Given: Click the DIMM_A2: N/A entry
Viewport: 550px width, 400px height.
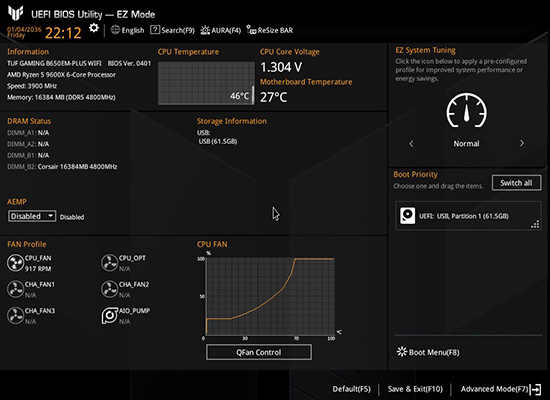Looking at the screenshot, I should pyautogui.click(x=28, y=144).
